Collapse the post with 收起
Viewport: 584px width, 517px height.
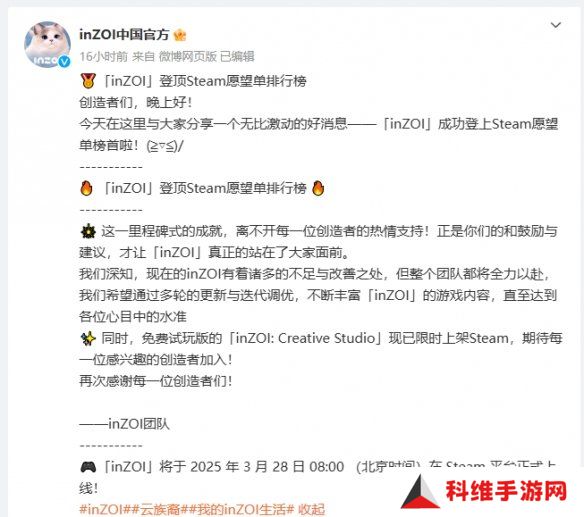click(x=311, y=509)
